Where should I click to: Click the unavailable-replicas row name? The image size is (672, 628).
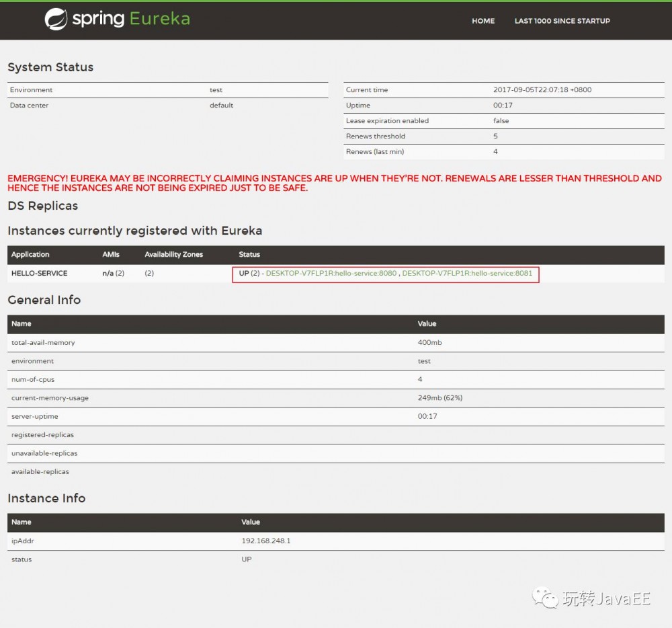click(44, 453)
